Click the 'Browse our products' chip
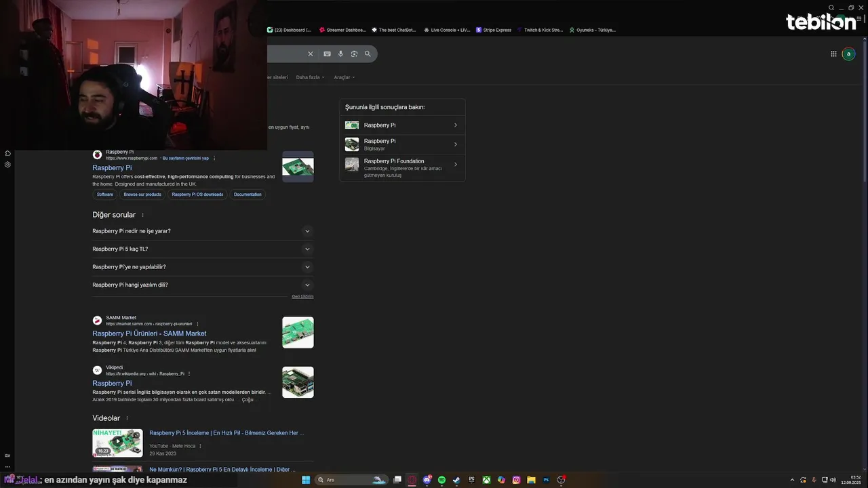Image resolution: width=868 pixels, height=488 pixels. (142, 195)
